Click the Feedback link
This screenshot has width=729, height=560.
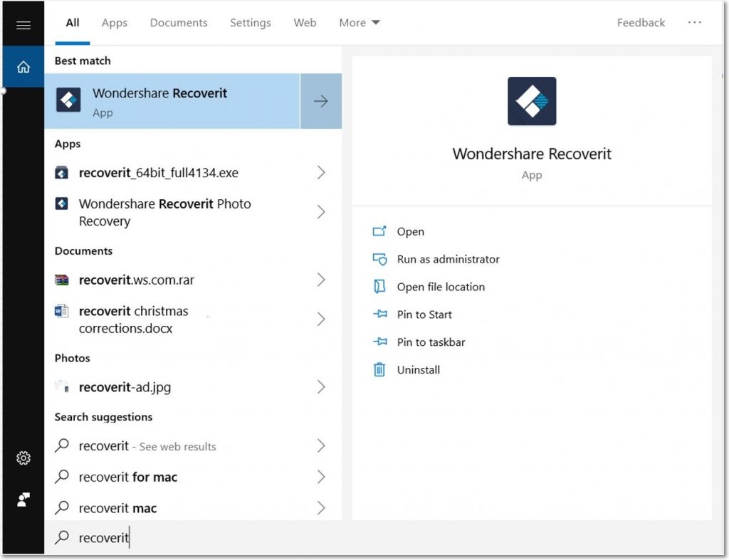[x=640, y=22]
